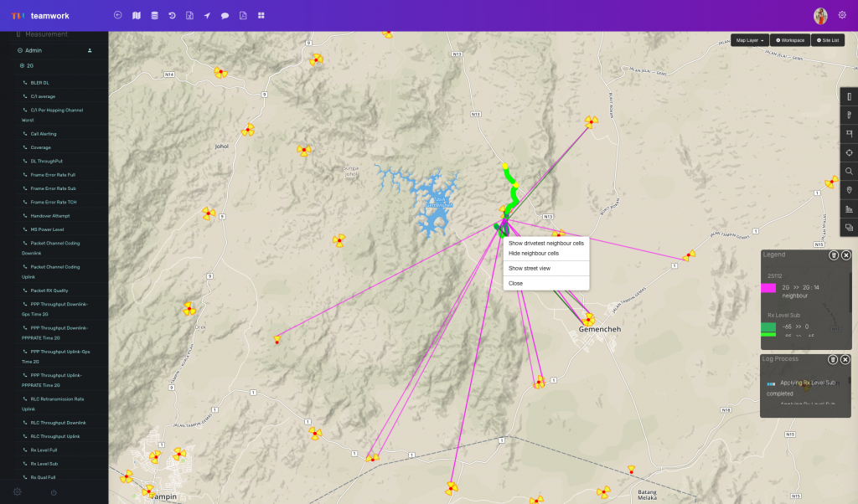This screenshot has height=504, width=858.
Task: Click the magenta neighbour legend swatch
Action: [x=768, y=287]
